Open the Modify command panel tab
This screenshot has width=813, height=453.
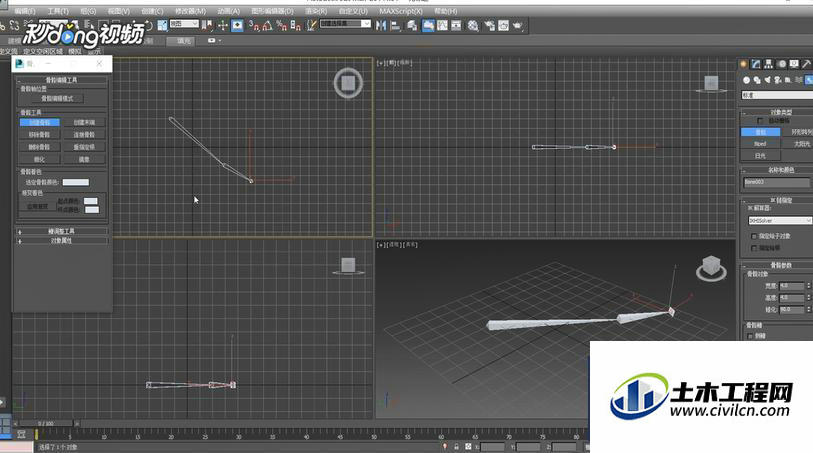click(756, 64)
